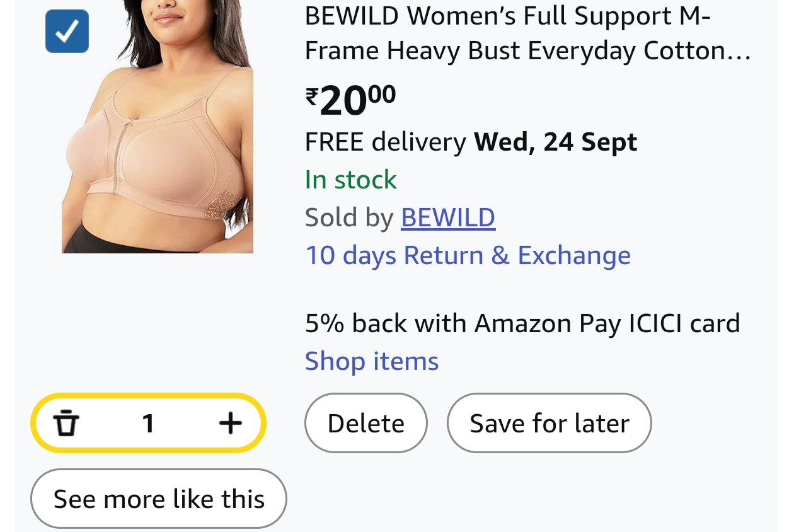Click the Frame Heavy Bust Everyday Cotton line

coord(527,50)
